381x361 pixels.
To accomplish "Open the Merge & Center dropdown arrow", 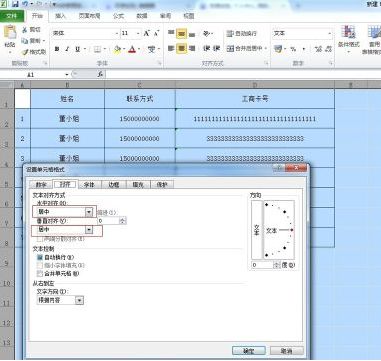I will coord(266,49).
